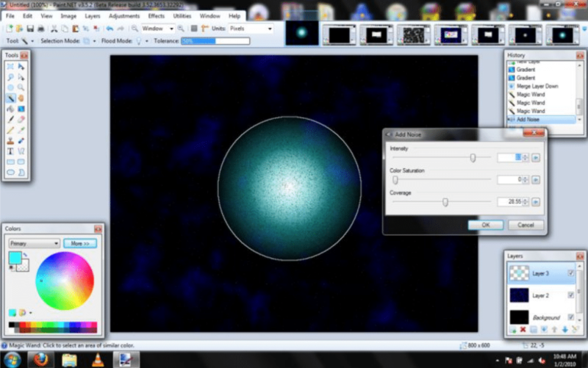Toggle pixel grid icon in toolbar
The height and width of the screenshot is (368, 588).
tap(194, 29)
